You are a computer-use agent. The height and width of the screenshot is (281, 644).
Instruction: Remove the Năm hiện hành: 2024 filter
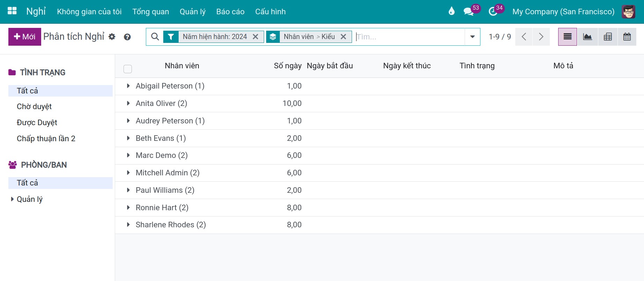pos(255,37)
